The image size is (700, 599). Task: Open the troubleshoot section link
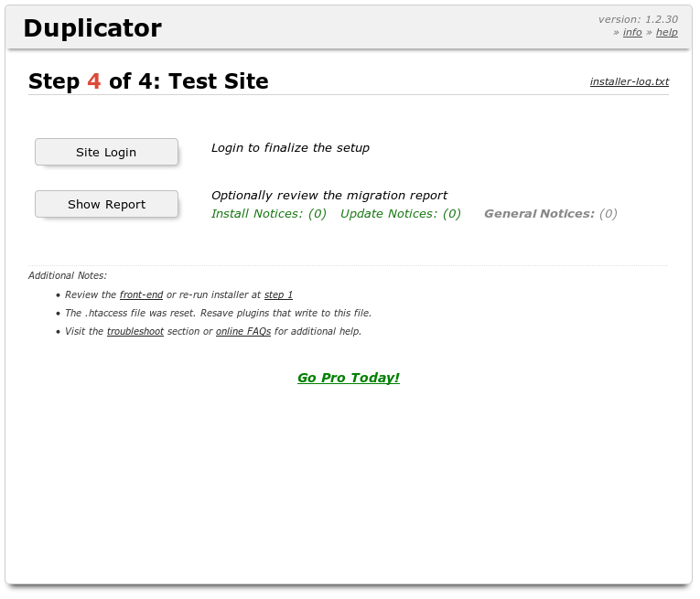coord(135,331)
